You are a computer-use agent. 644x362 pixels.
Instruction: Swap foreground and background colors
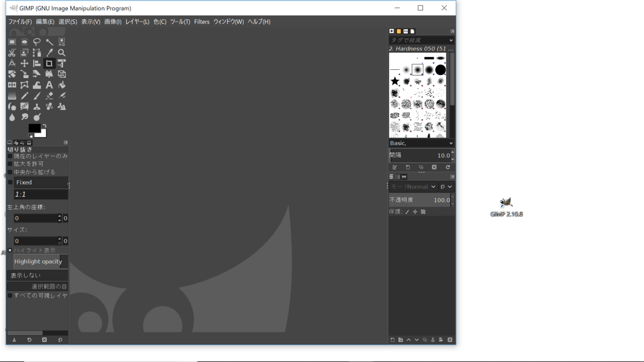coord(45,125)
